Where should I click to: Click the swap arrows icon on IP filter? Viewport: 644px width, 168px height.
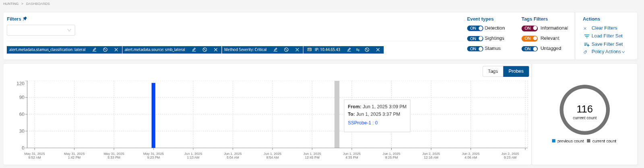point(358,50)
